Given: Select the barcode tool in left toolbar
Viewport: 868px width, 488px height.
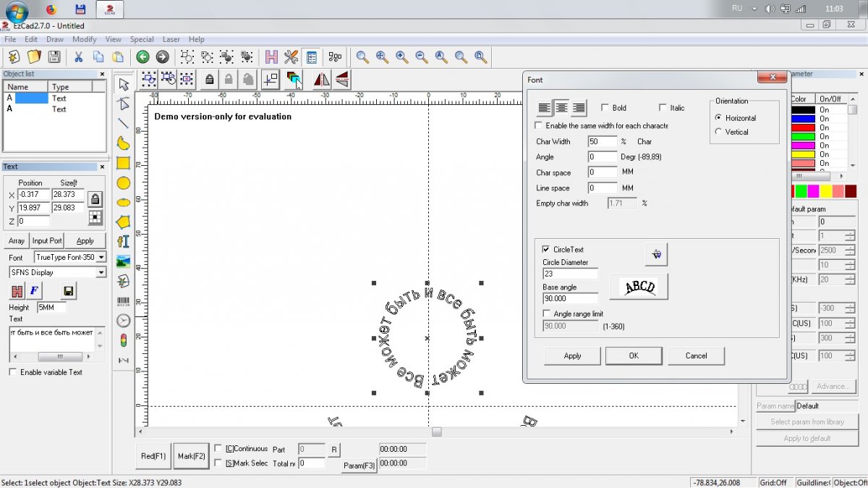Looking at the screenshot, I should point(124,302).
